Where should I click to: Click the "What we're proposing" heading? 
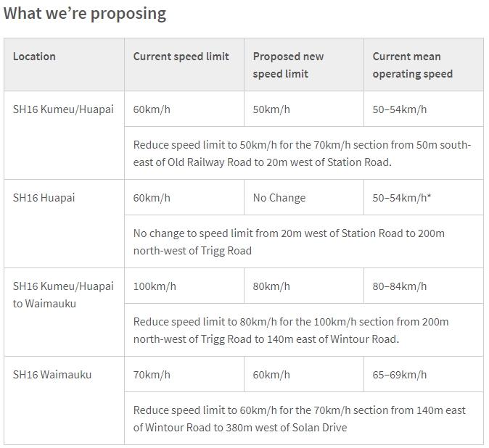pyautogui.click(x=85, y=14)
